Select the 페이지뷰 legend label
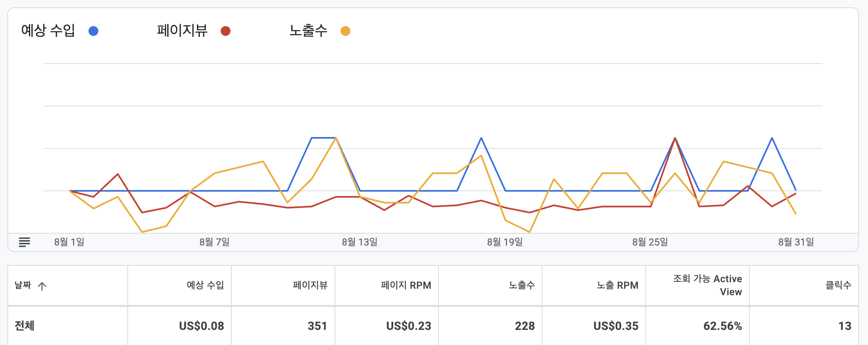Screen dimensions: 868x345 [182, 31]
